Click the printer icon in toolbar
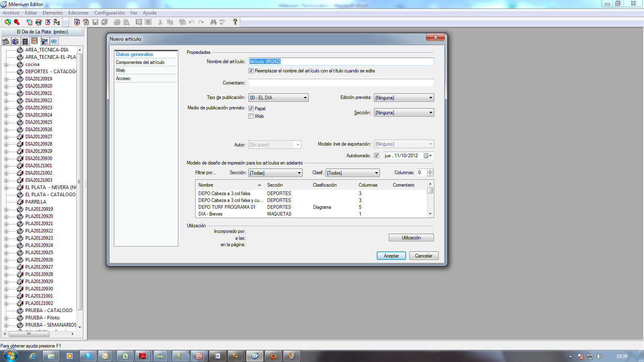The image size is (644, 362). click(117, 22)
